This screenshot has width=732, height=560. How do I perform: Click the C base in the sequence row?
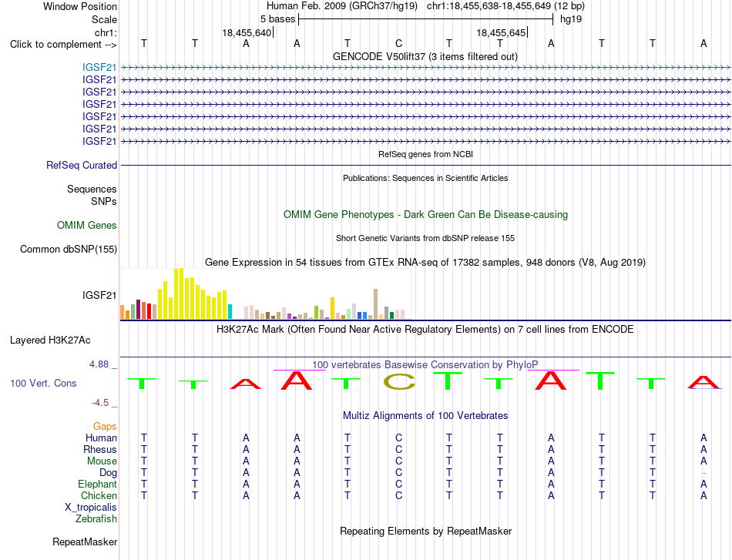pyautogui.click(x=398, y=44)
